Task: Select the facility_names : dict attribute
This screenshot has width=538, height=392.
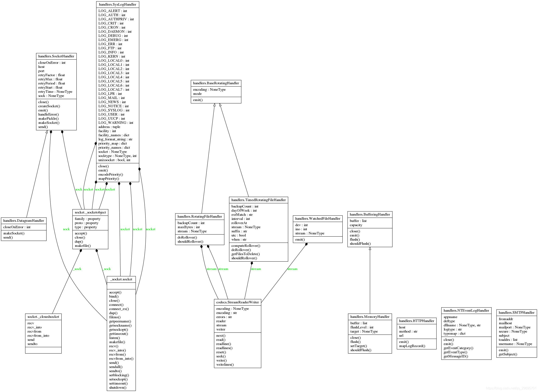Action: tap(114, 135)
